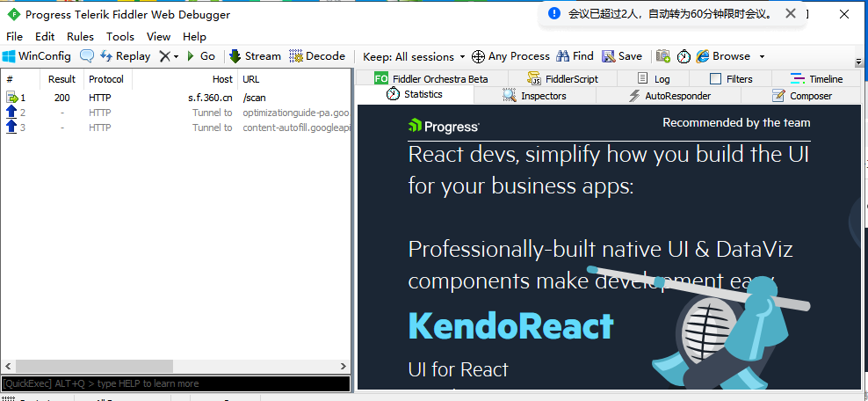
Task: Click the sessions list left scroll arrow
Action: point(8,366)
